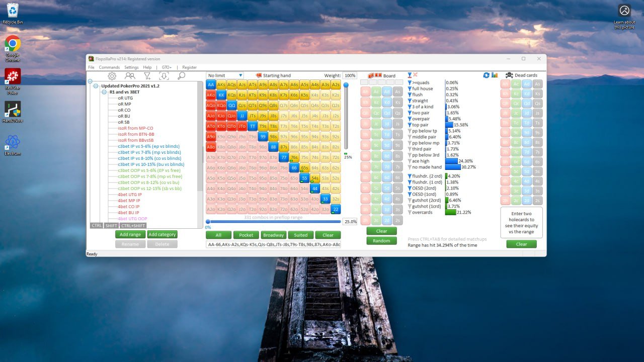Toggle the ace high filter funnel
644x362 pixels.
click(x=410, y=161)
